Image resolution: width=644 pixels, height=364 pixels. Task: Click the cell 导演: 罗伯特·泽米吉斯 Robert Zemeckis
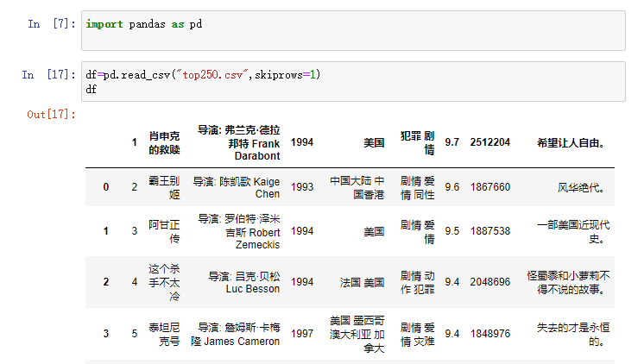click(238, 231)
